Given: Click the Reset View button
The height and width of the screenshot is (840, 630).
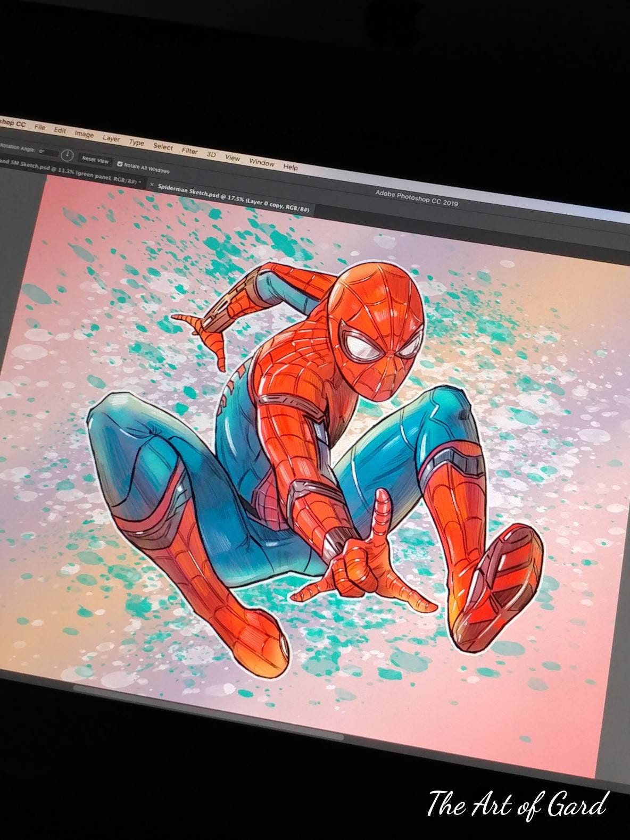Looking at the screenshot, I should click(95, 160).
